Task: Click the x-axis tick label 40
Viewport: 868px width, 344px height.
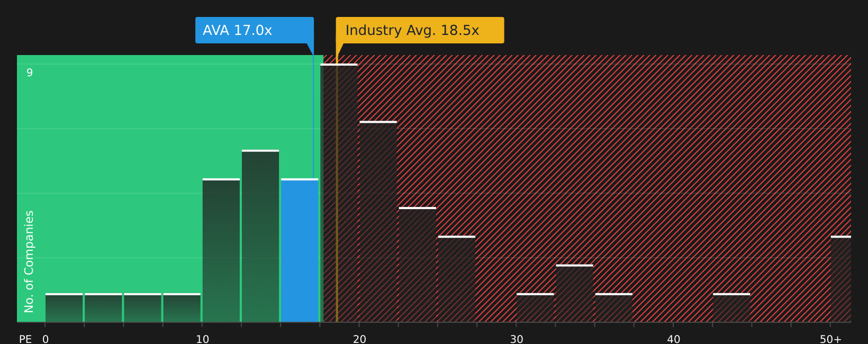Action: pos(674,339)
